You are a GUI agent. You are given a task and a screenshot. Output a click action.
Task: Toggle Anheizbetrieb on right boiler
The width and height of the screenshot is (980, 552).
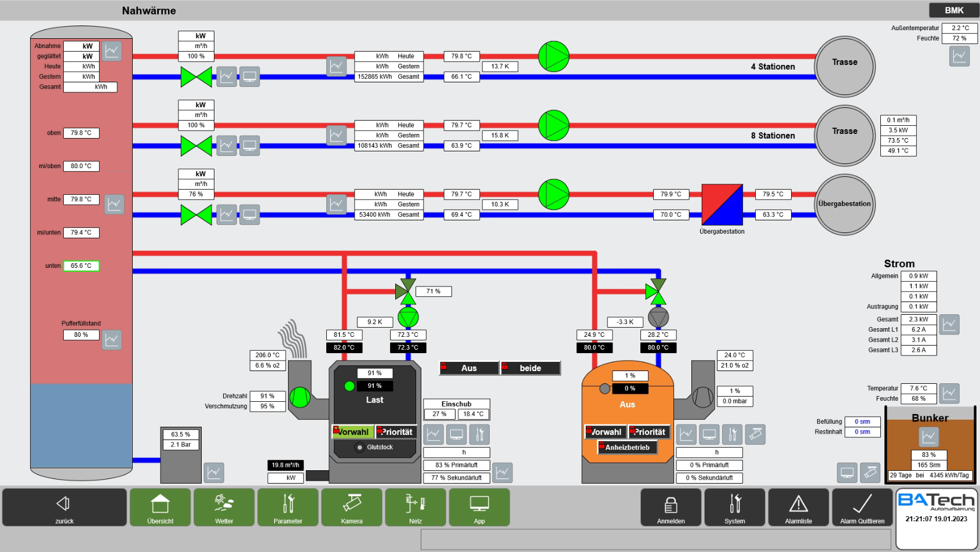tap(627, 447)
